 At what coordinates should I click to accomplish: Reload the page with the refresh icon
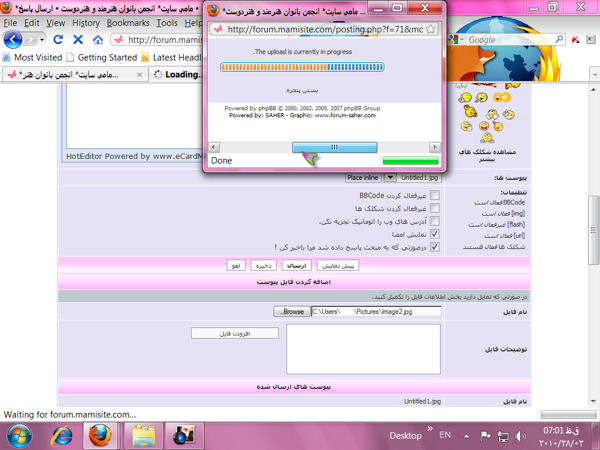pyautogui.click(x=58, y=39)
